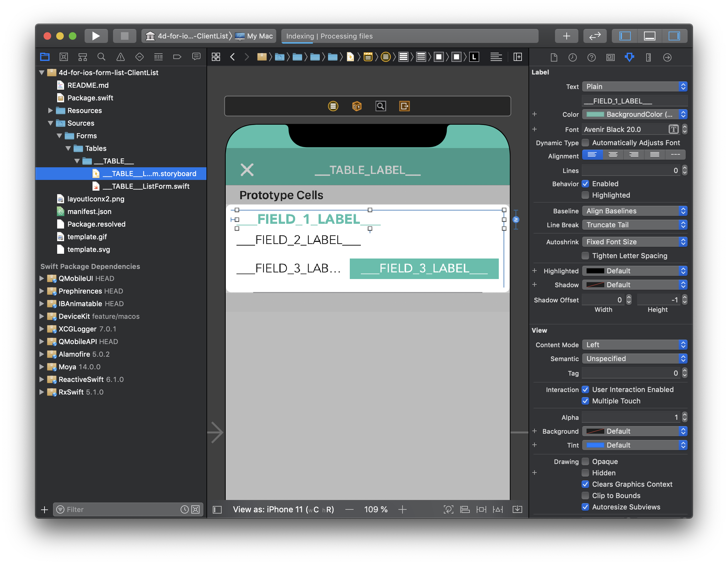The image size is (728, 565).
Task: Open the Autoshrink Fixed Font Size dropdown
Action: coord(634,242)
